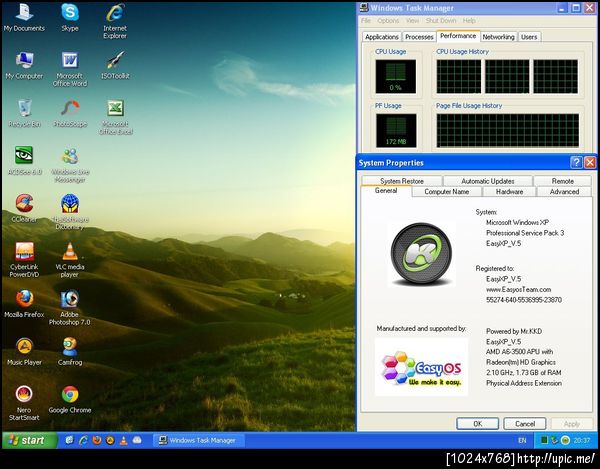Click the CPU Usage 0 % meter

pyautogui.click(x=396, y=76)
